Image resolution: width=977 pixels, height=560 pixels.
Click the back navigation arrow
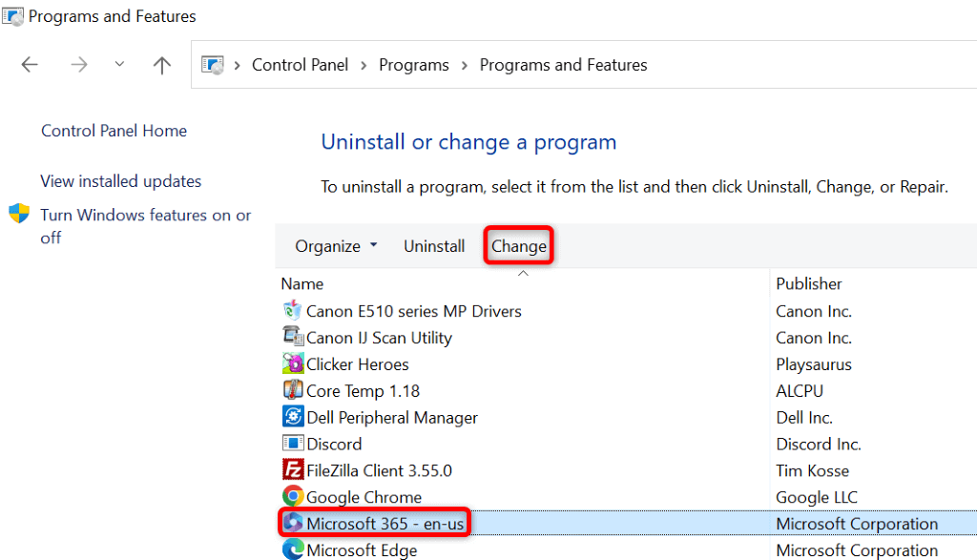coord(30,64)
